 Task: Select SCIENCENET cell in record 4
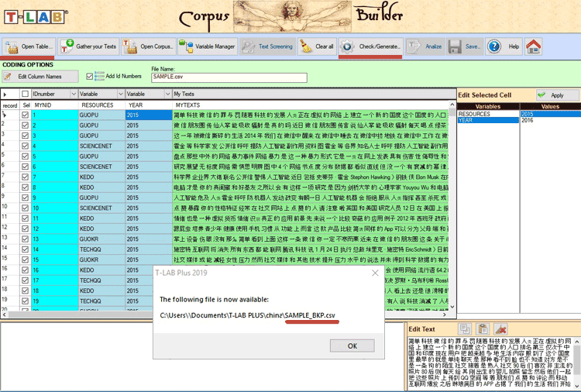point(101,146)
